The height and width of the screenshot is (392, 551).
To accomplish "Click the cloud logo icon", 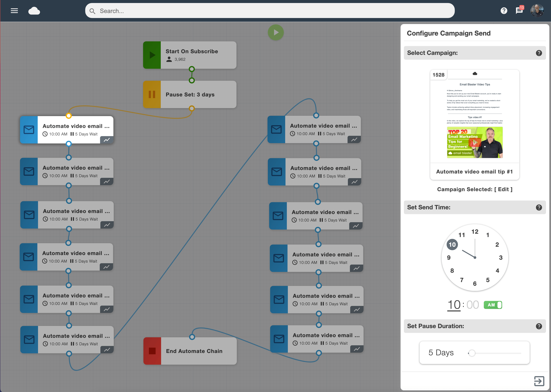I will [34, 11].
